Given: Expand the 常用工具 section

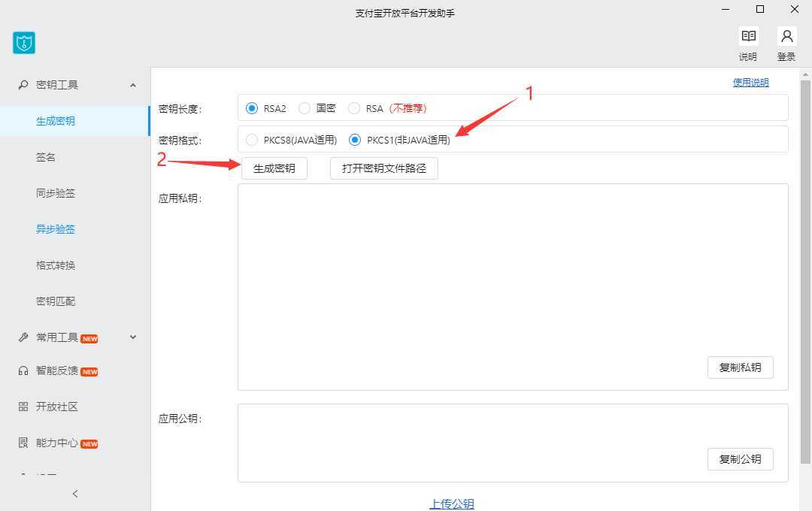Looking at the screenshot, I should (x=132, y=337).
